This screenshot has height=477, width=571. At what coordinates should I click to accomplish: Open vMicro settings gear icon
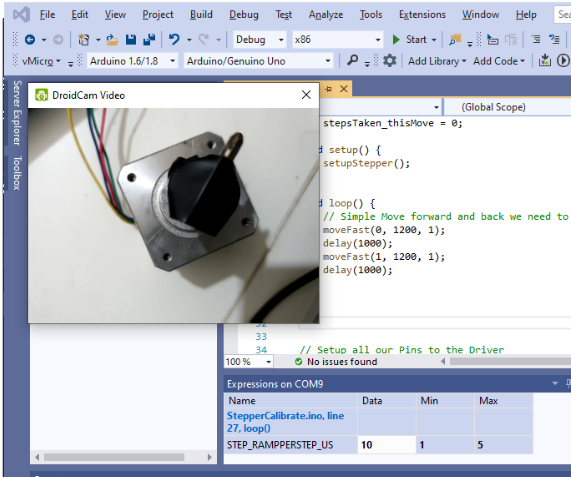390,60
